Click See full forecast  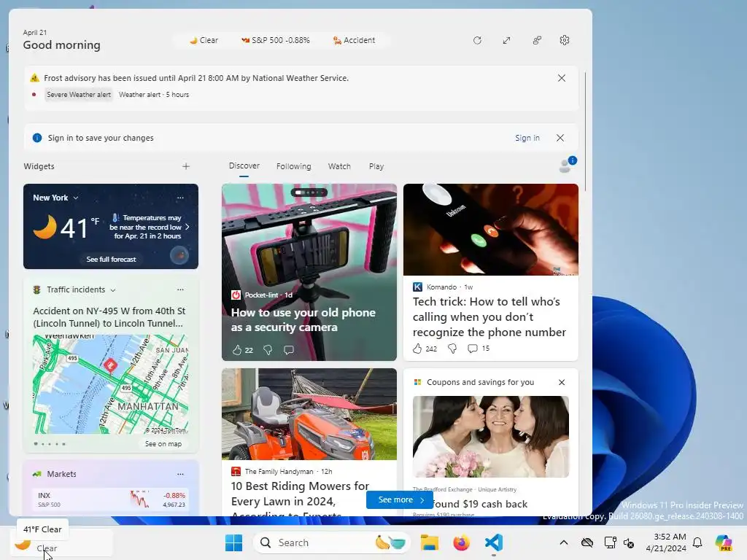111,259
